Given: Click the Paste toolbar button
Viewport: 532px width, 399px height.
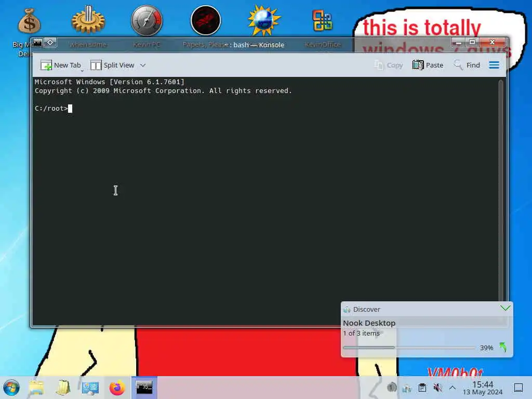Looking at the screenshot, I should click(x=428, y=65).
